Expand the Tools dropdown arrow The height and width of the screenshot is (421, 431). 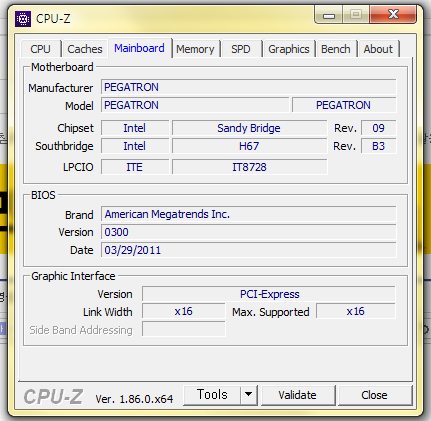point(248,395)
